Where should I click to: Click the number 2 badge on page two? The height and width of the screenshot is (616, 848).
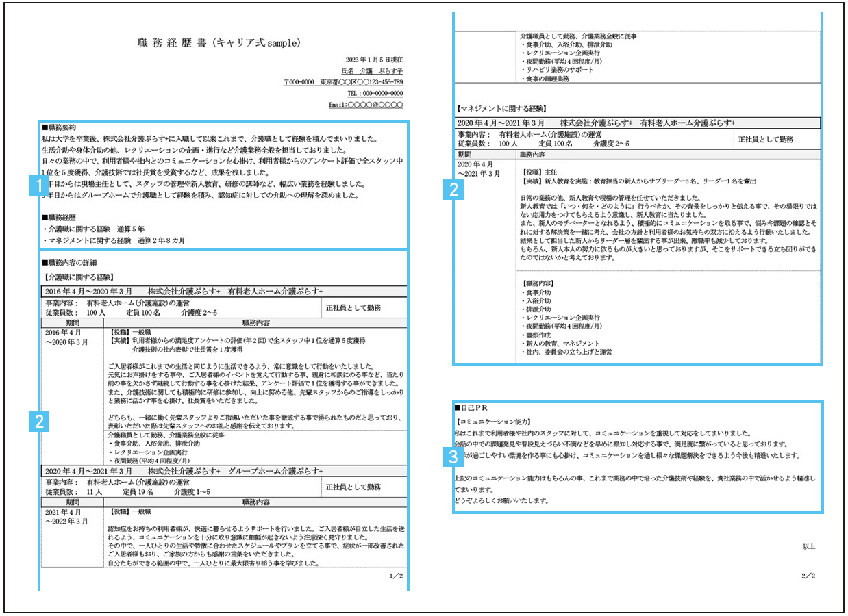pyautogui.click(x=453, y=190)
